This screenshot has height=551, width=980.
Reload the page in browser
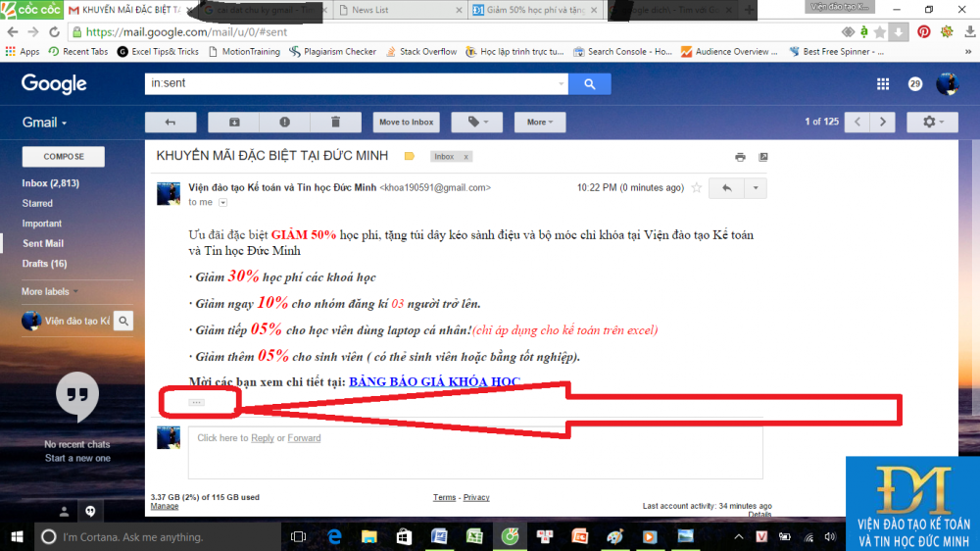[x=54, y=32]
